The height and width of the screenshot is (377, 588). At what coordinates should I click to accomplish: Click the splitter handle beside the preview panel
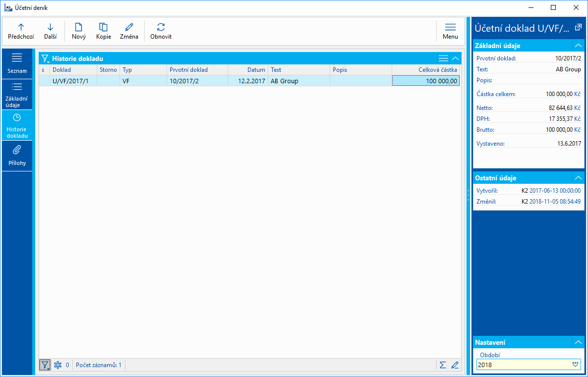(469, 195)
